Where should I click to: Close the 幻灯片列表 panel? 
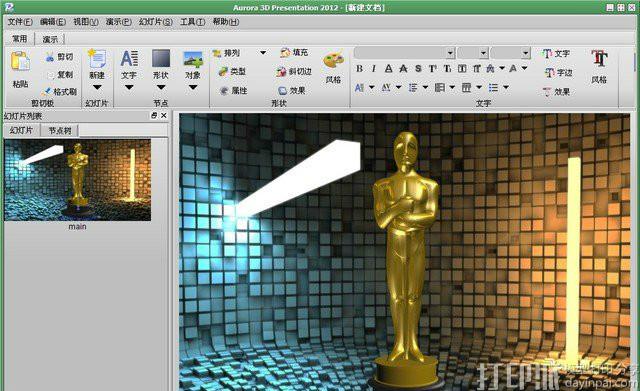pyautogui.click(x=164, y=116)
